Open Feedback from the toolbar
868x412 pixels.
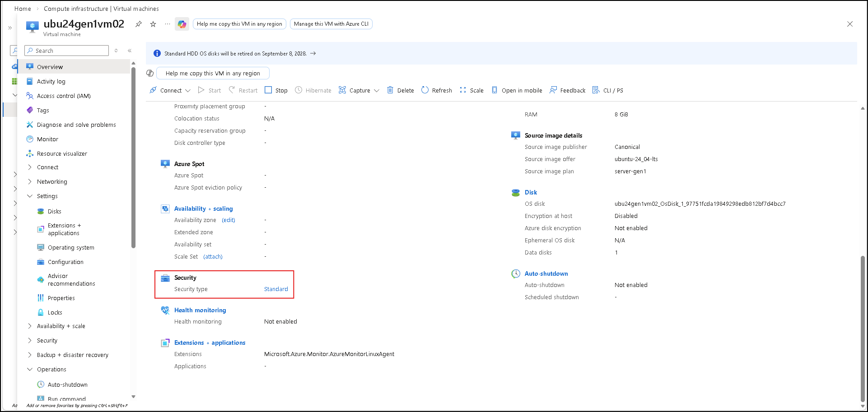click(x=567, y=90)
